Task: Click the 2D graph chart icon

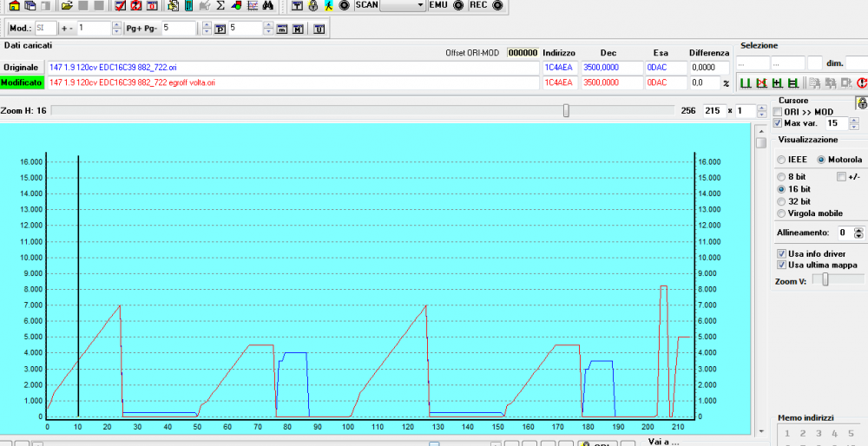Action: coord(253,5)
